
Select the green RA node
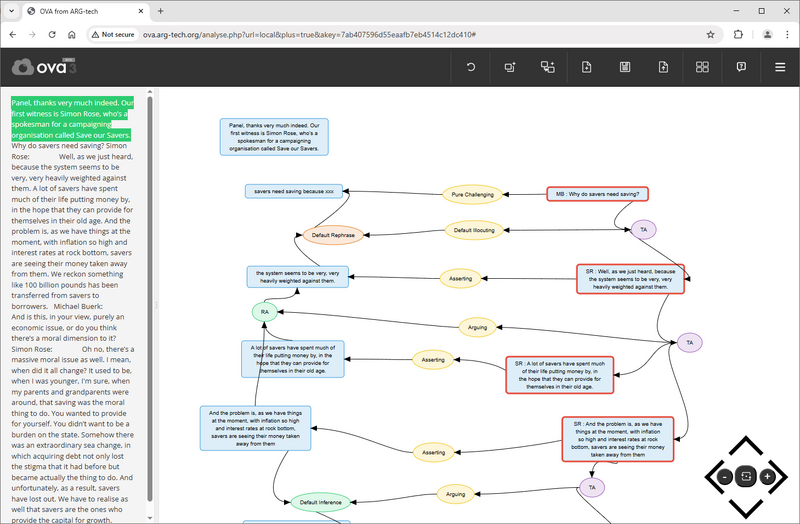[265, 312]
